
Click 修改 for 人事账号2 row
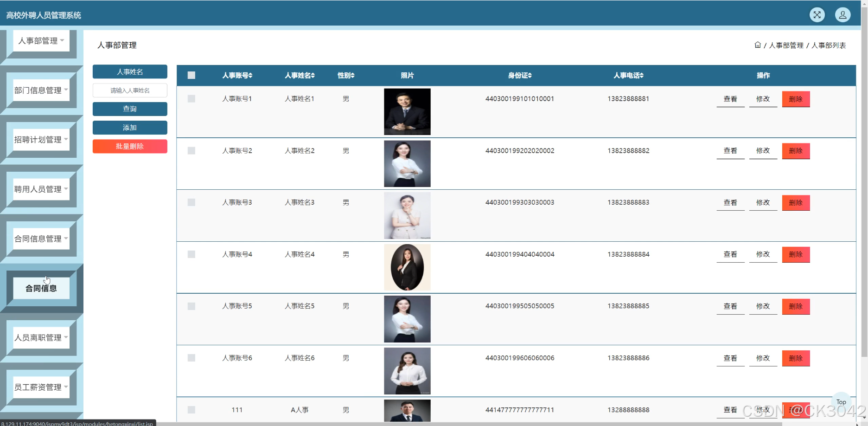click(763, 151)
